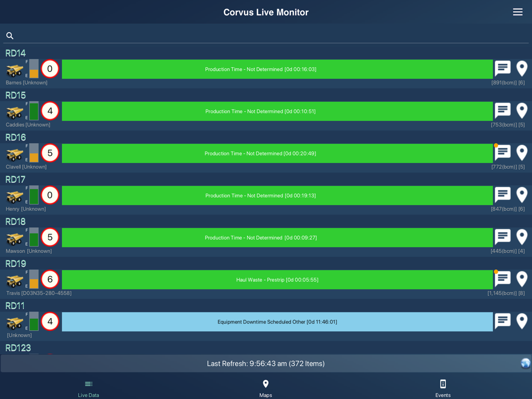Viewport: 532px width, 399px height.
Task: Open RD17 Production Time status bar
Action: click(277, 195)
